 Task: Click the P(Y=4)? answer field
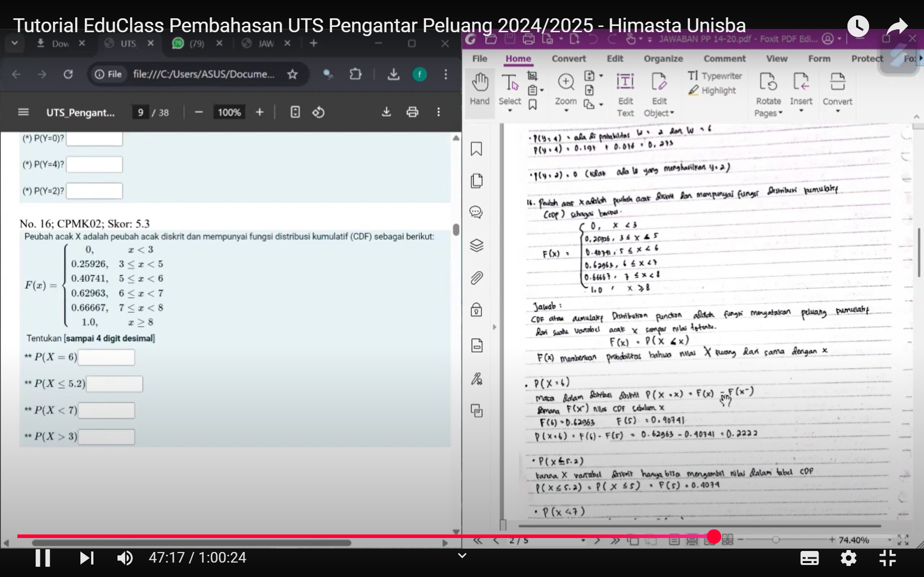point(94,165)
